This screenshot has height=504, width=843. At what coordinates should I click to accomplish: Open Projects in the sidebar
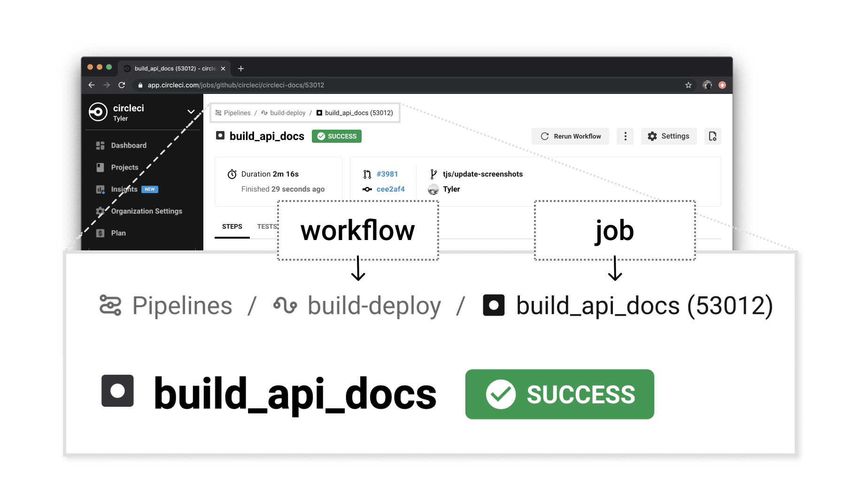[x=124, y=167]
